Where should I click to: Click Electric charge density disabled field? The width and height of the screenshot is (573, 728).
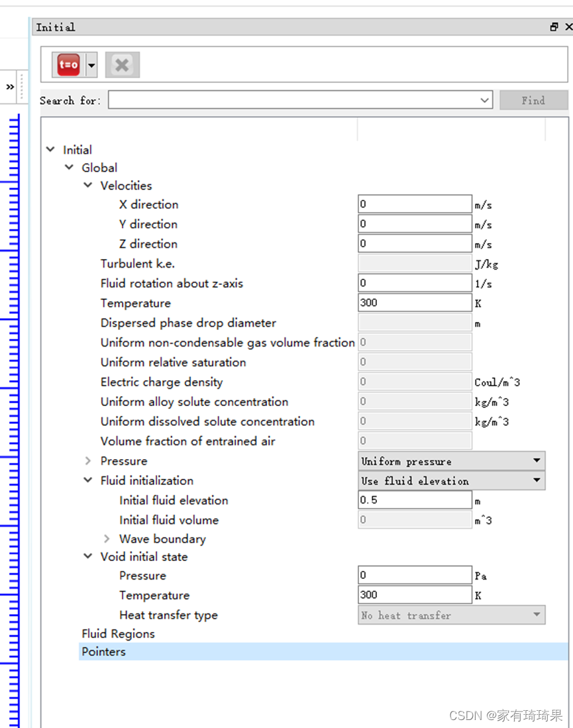[x=415, y=382]
